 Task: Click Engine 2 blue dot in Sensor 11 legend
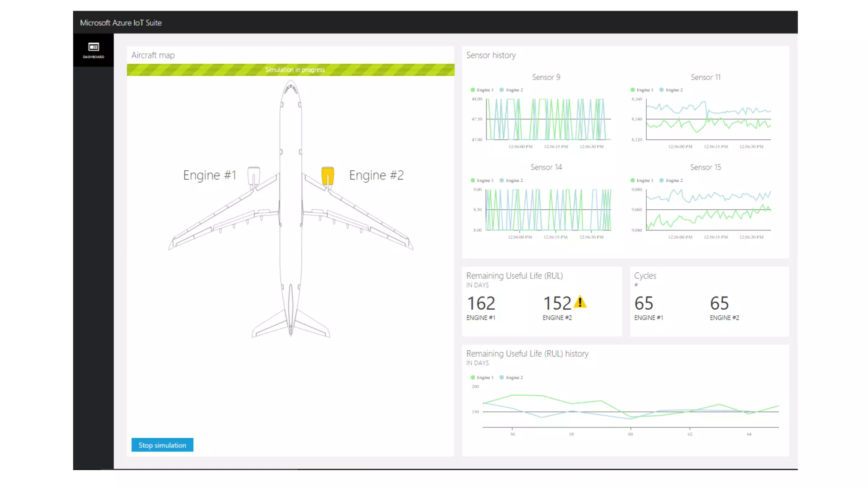pos(662,90)
